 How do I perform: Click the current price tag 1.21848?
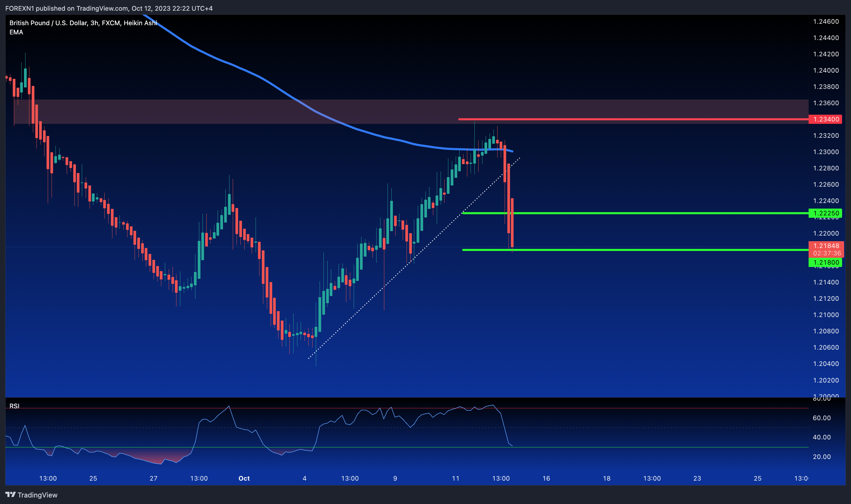click(826, 246)
